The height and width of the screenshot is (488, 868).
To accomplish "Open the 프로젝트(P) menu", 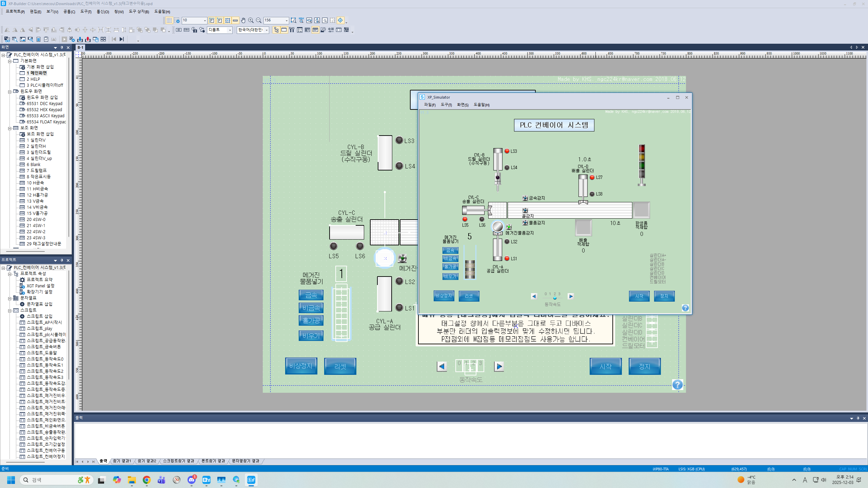I will (15, 12).
